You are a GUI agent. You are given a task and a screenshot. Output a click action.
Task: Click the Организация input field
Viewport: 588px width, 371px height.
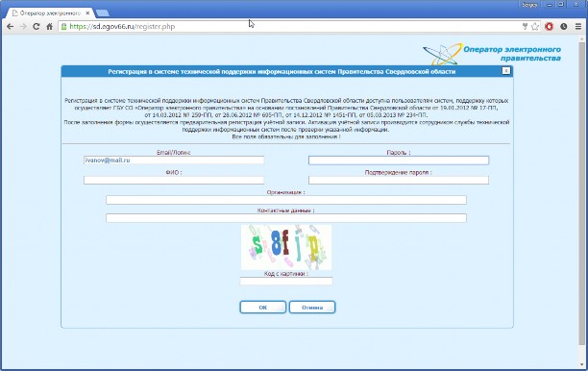pos(286,200)
